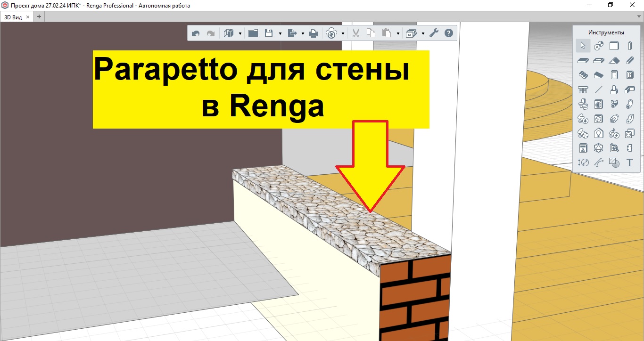Select the Plumbing fixture toilet tool
644x341 pixels.
[583, 104]
